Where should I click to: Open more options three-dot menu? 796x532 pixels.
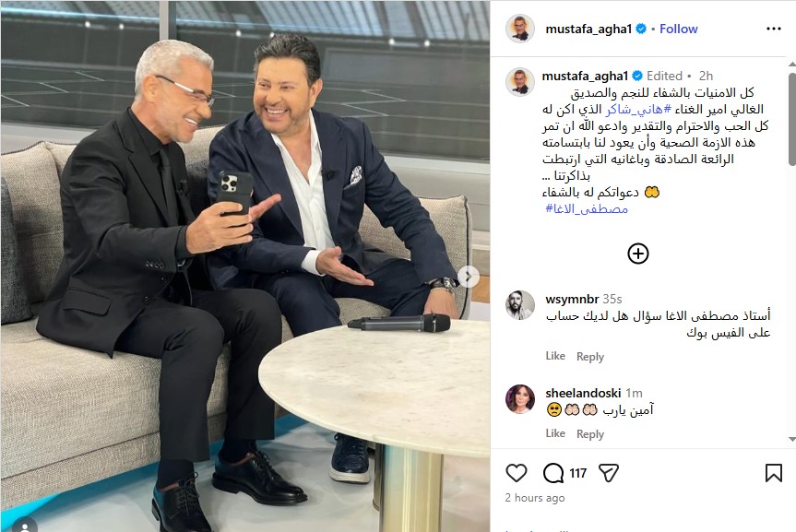774,29
